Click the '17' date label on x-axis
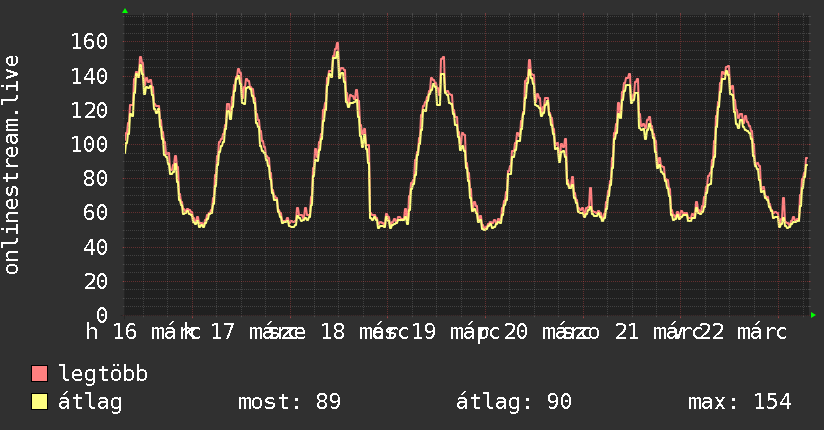 coord(222,332)
